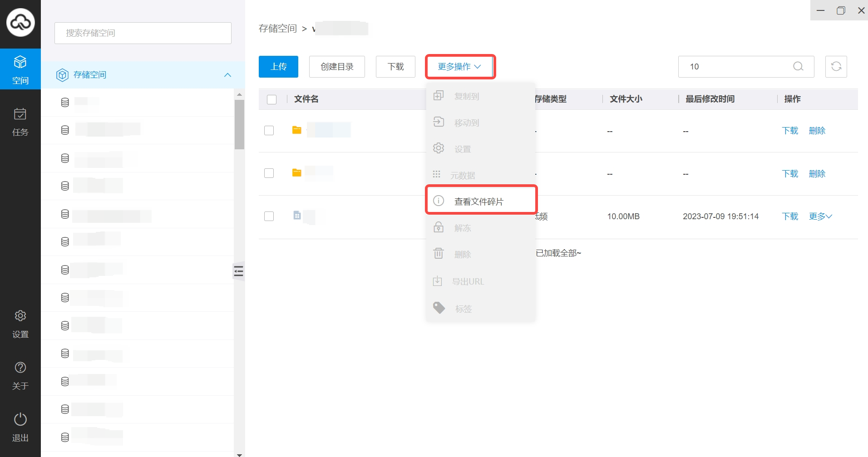The image size is (868, 457).
Task: Delete the first folder row
Action: click(817, 131)
